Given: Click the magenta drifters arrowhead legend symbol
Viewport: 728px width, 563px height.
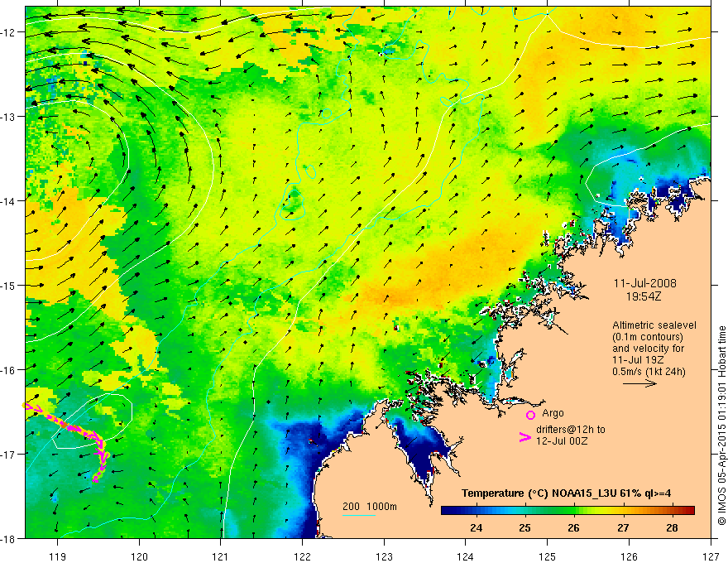Looking at the screenshot, I should pos(525,437).
